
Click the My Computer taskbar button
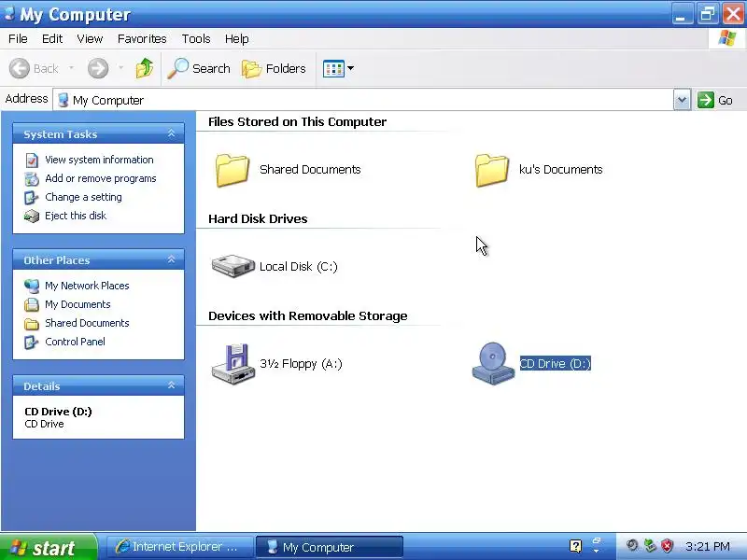pyautogui.click(x=330, y=547)
